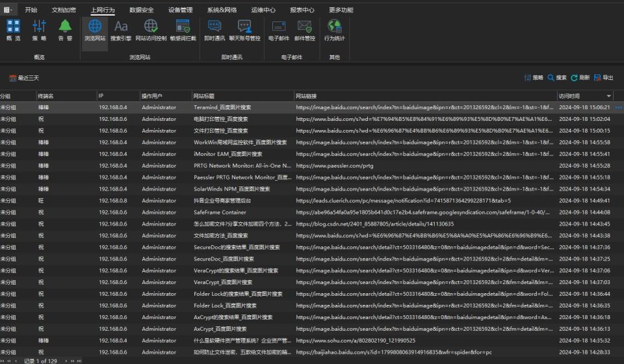Open the application menu icon dropdown

8,10
